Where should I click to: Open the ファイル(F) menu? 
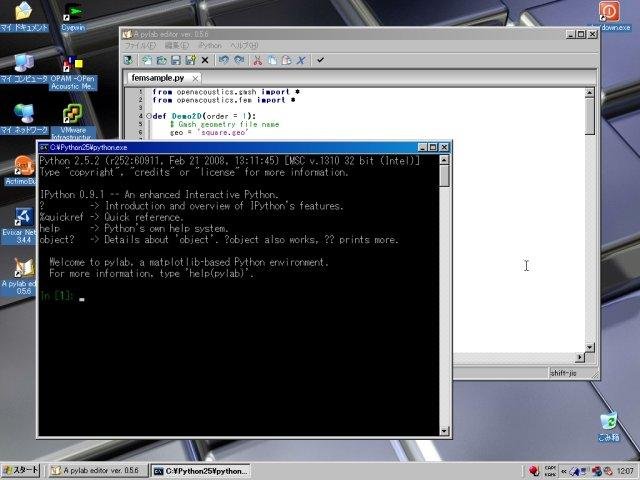pos(140,45)
